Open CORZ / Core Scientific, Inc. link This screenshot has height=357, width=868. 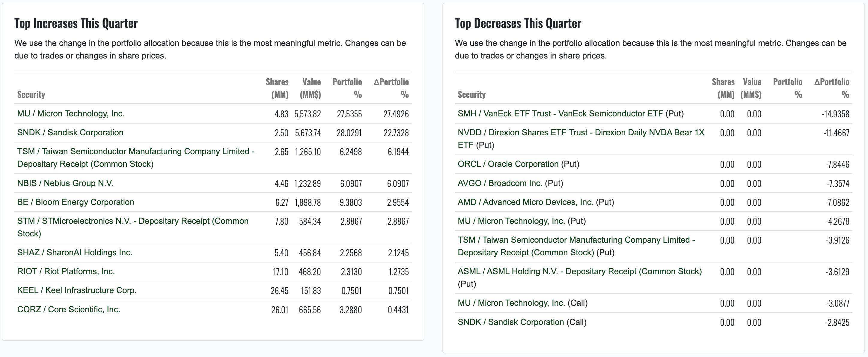tap(69, 310)
